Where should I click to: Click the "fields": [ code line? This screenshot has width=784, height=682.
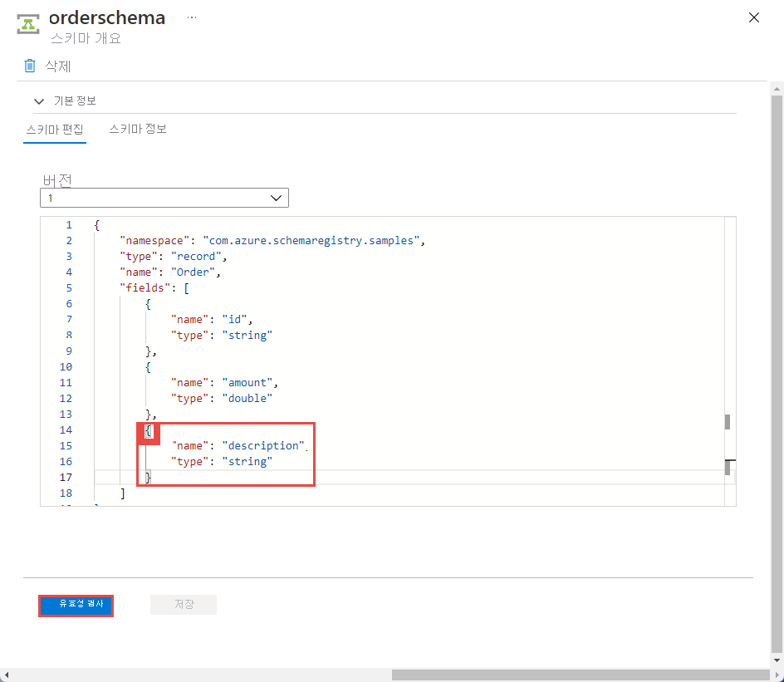click(x=154, y=288)
